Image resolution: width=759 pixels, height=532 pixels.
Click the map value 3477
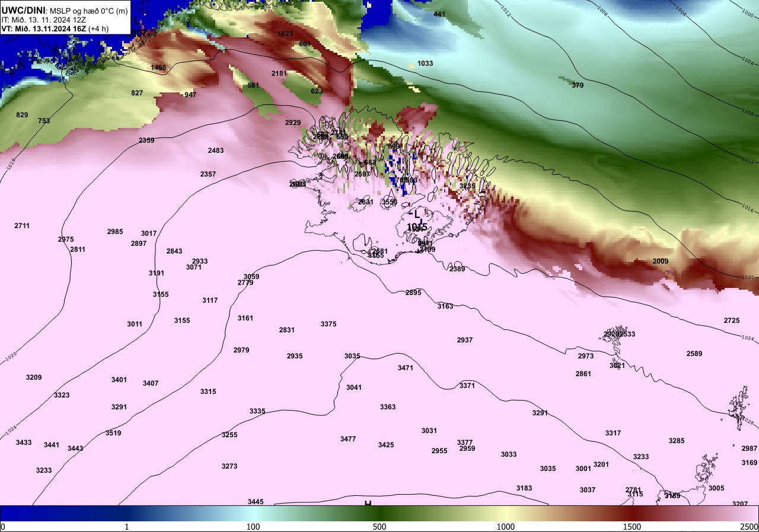coord(348,439)
